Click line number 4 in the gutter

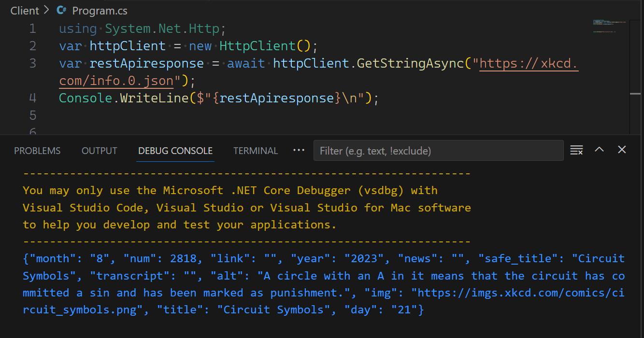(x=32, y=98)
